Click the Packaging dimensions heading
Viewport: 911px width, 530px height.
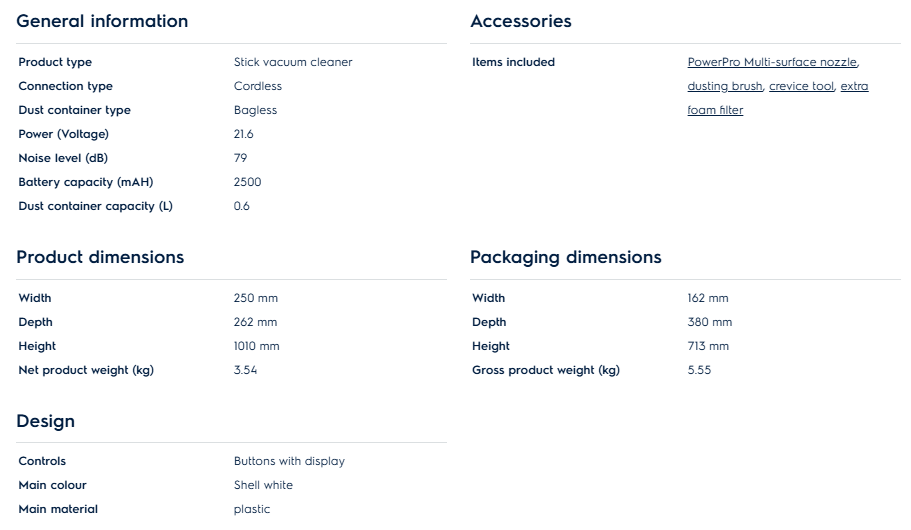(x=566, y=257)
